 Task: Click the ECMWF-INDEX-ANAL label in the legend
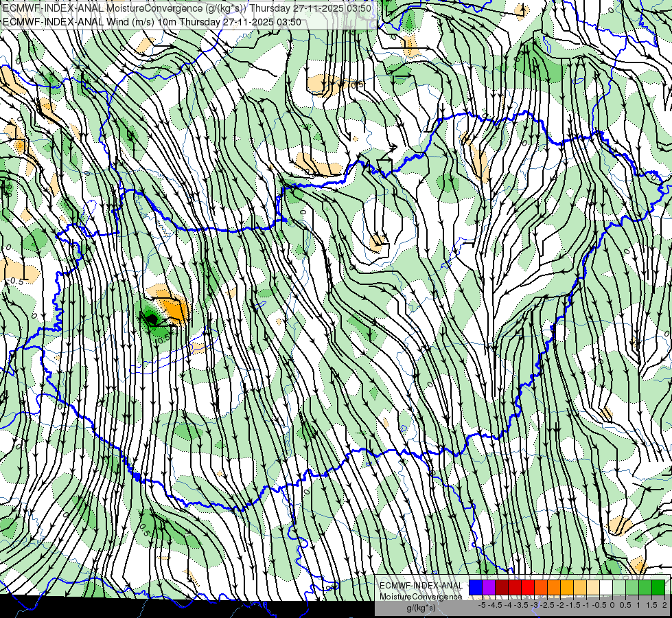tap(421, 586)
